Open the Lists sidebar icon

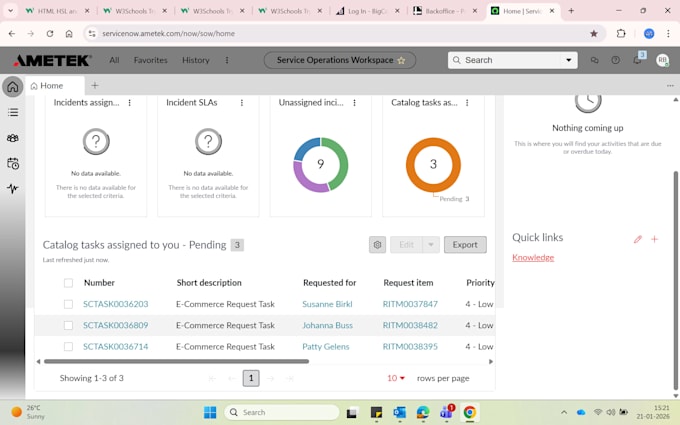point(13,113)
